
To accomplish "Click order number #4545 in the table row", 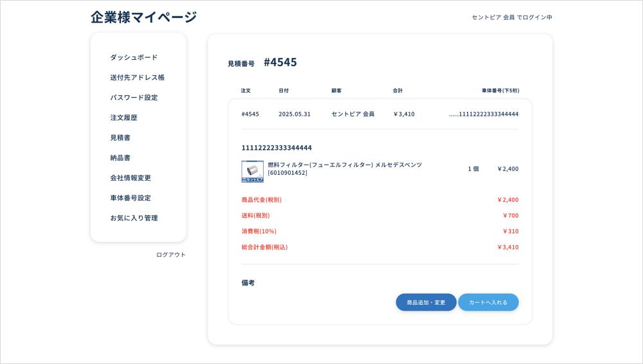I will coord(250,114).
